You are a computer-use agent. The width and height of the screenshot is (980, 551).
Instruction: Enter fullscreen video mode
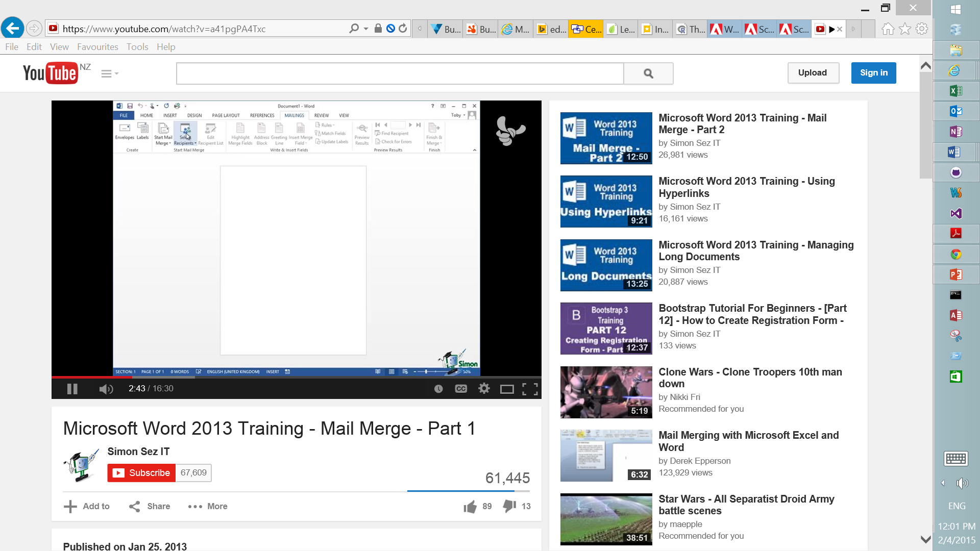530,389
